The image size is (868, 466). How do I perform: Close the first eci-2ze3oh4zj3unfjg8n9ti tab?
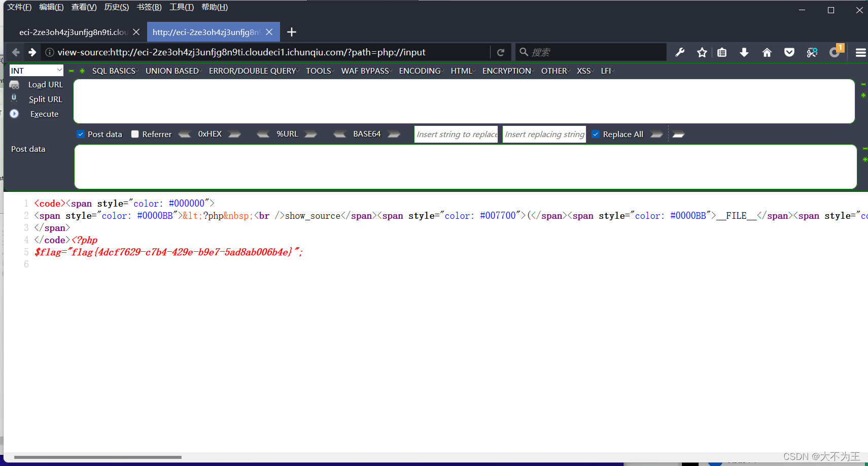click(136, 32)
